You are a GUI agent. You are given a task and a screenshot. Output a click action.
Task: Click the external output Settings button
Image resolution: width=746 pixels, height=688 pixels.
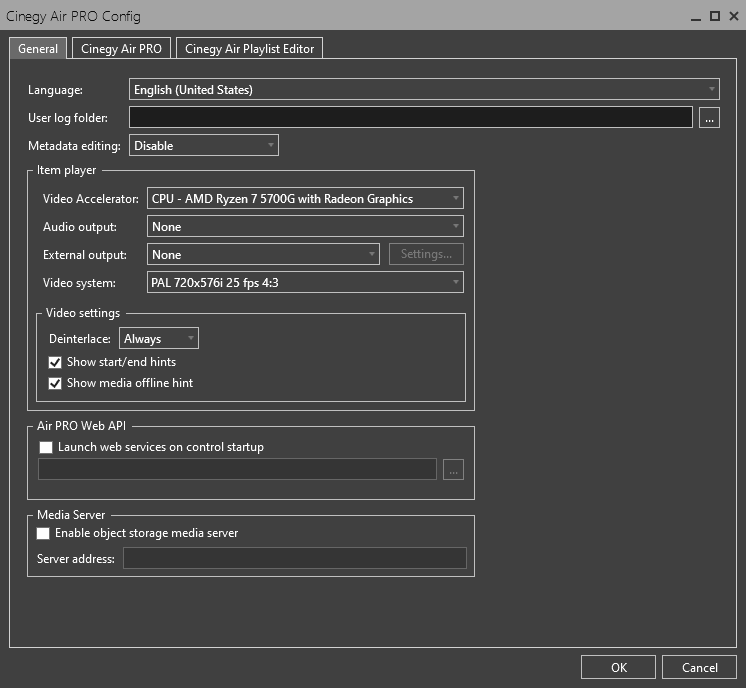426,254
